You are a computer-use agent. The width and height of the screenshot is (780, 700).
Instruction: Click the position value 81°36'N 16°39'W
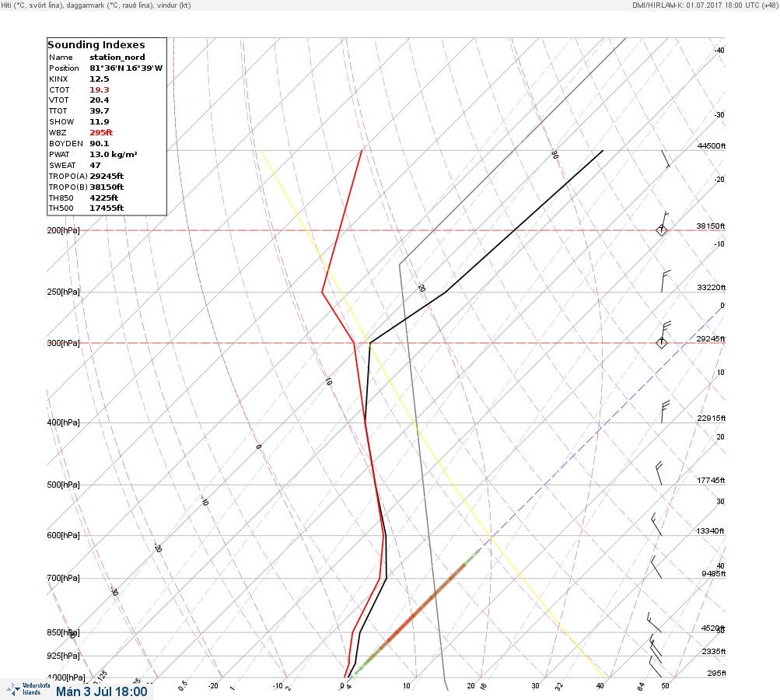pos(126,68)
